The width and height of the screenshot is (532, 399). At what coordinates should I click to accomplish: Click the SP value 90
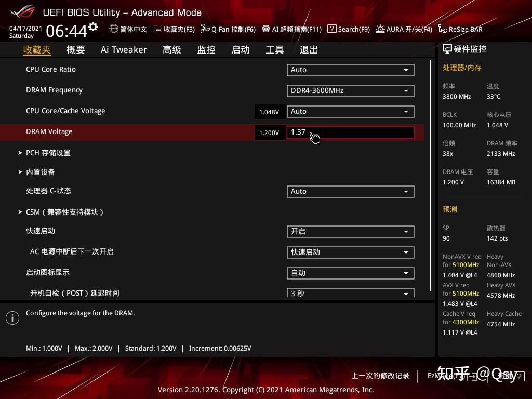[x=446, y=238]
